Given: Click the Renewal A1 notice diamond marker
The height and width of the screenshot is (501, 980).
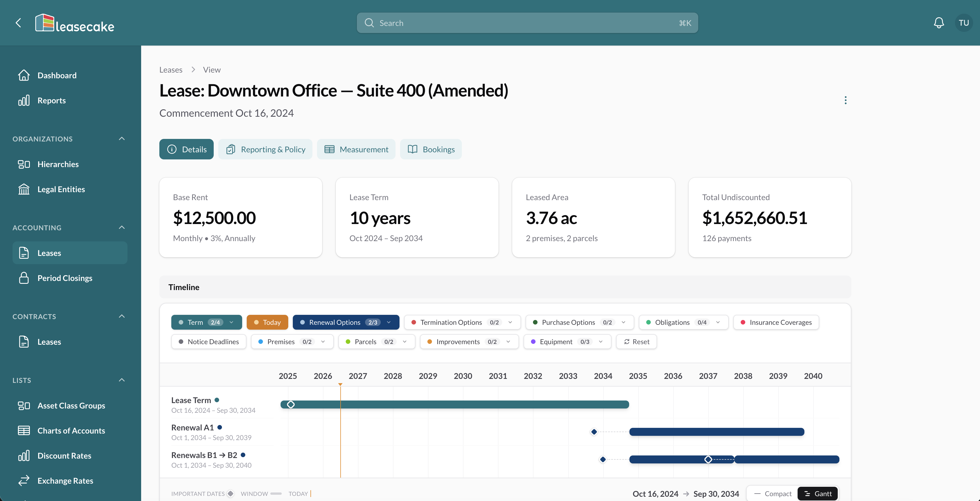Looking at the screenshot, I should tap(594, 432).
